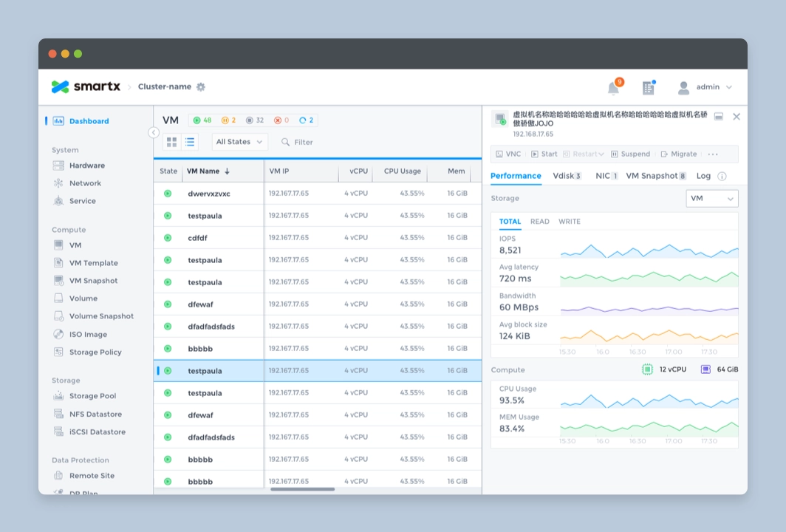Image resolution: width=786 pixels, height=532 pixels.
Task: Open the All States dropdown
Action: click(239, 142)
